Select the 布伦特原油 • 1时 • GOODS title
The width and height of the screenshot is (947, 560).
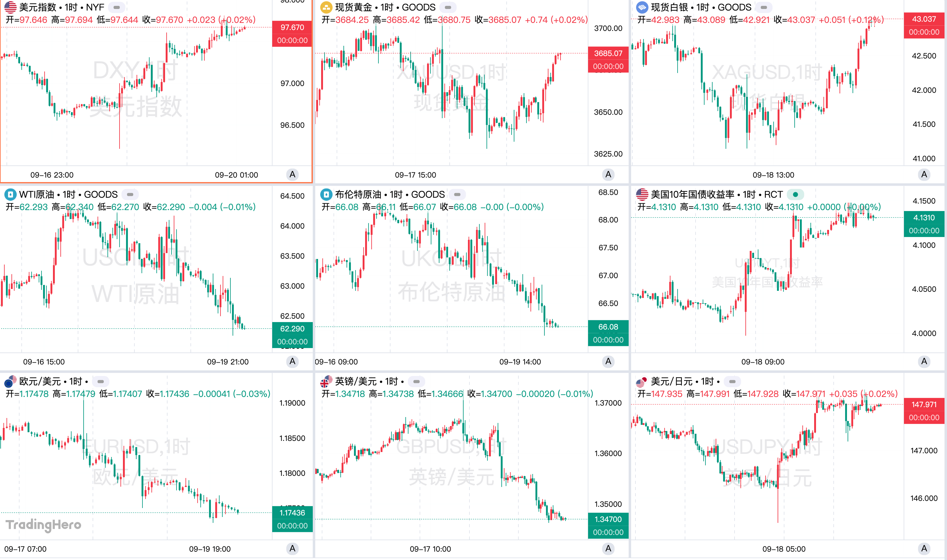[390, 194]
